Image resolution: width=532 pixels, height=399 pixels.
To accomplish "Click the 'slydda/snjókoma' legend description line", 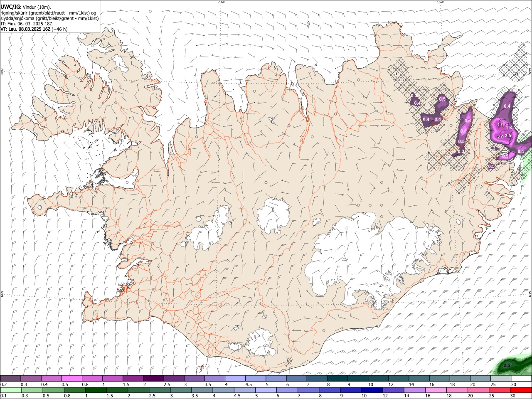I will coord(49,18).
